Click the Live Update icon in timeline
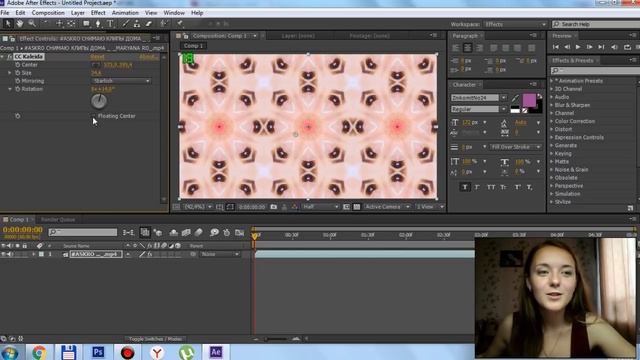This screenshot has width=640, height=360. point(145,232)
